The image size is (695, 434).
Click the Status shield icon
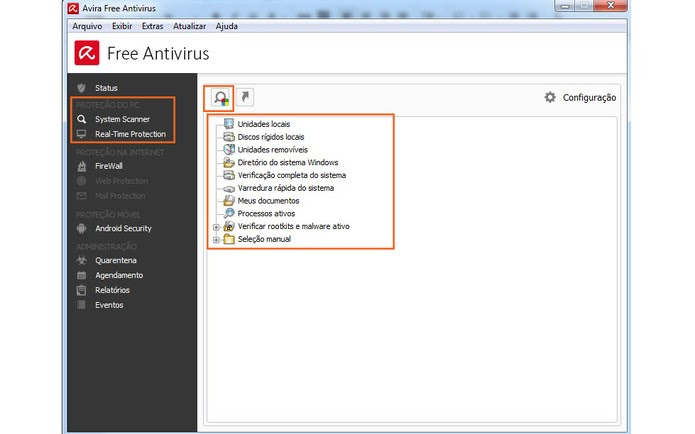coord(81,88)
